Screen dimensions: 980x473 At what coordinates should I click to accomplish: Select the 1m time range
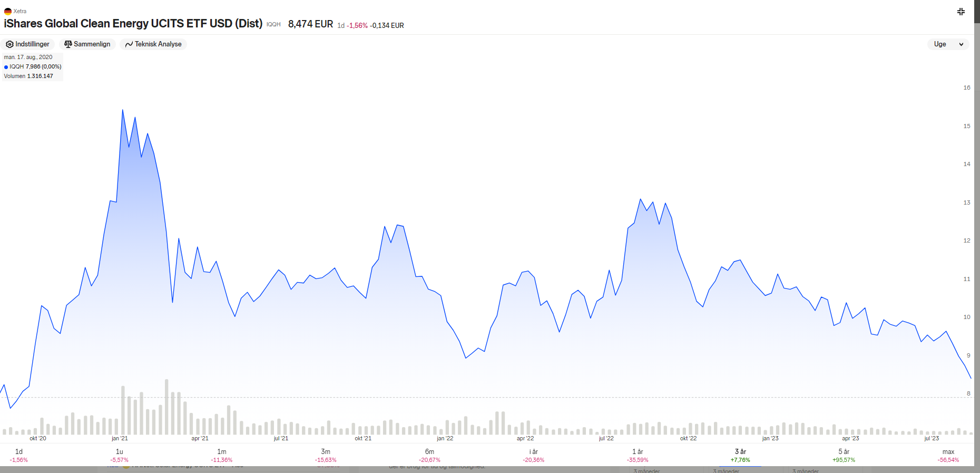(x=222, y=456)
